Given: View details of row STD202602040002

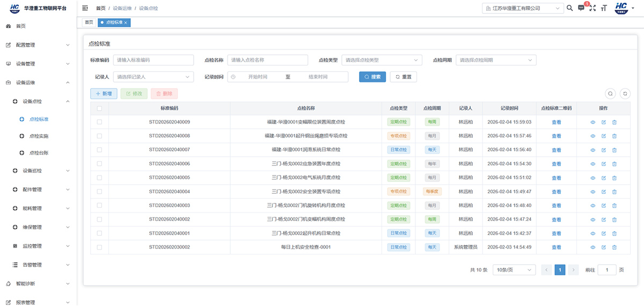Looking at the screenshot, I should click(593, 220).
